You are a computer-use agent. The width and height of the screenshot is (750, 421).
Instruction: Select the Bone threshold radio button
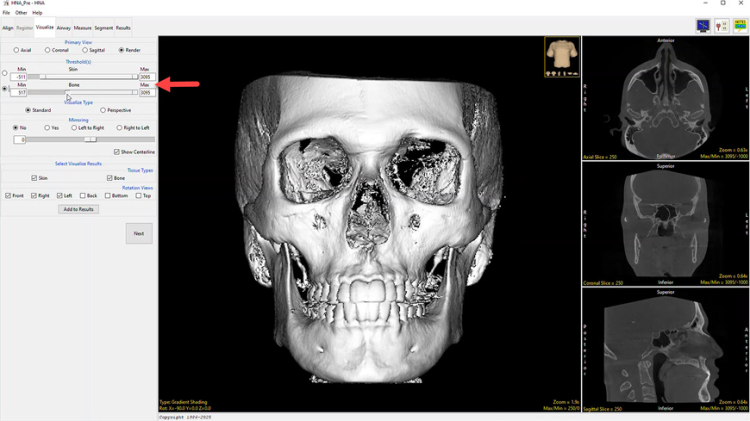tap(5, 89)
